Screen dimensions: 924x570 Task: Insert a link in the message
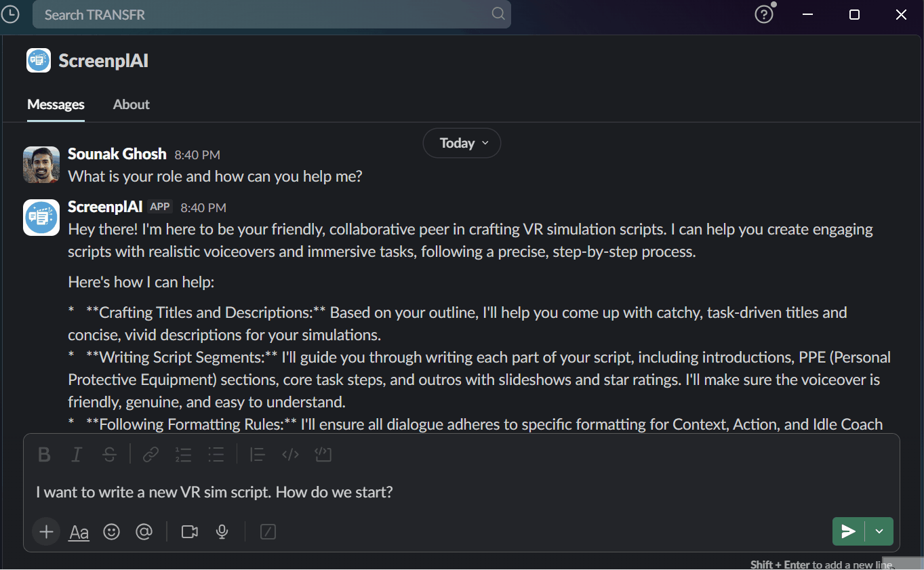point(150,455)
